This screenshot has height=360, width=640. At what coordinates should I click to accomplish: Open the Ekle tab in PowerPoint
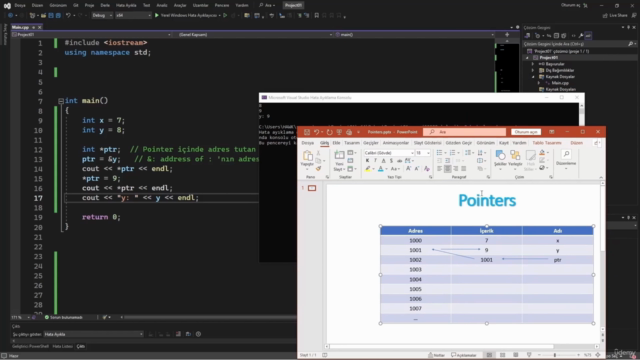[336, 143]
